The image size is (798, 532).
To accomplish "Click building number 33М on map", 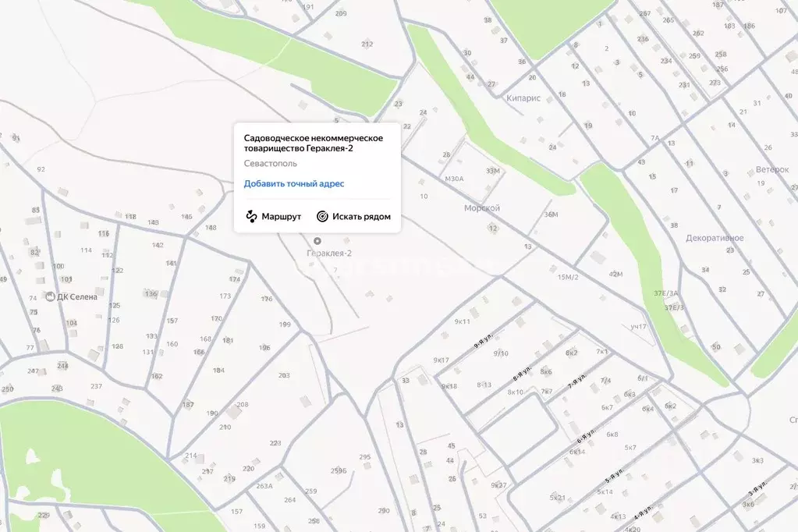I will [493, 171].
